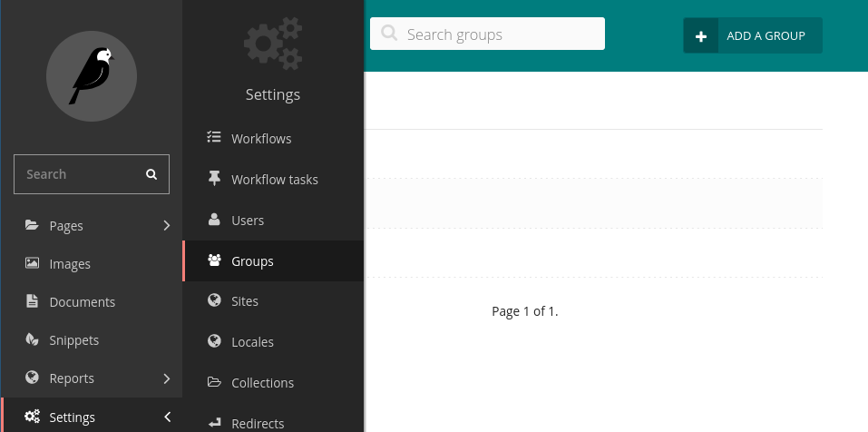Click the Reports globe icon
The image size is (868, 432).
[32, 378]
